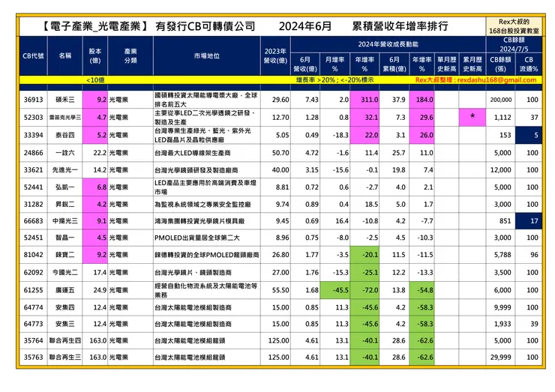Select the pink 311.0 yearly growth cell
This screenshot has height=392, width=555.
pos(364,100)
